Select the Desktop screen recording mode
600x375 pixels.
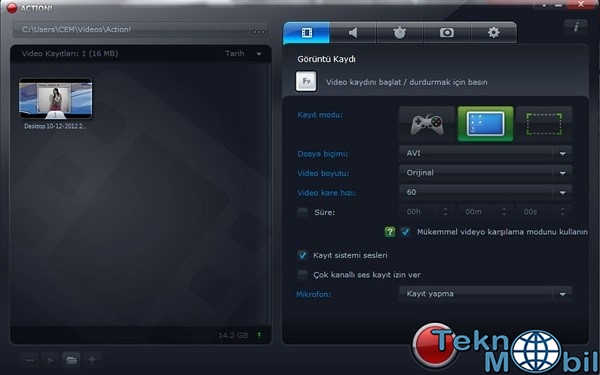pos(486,124)
